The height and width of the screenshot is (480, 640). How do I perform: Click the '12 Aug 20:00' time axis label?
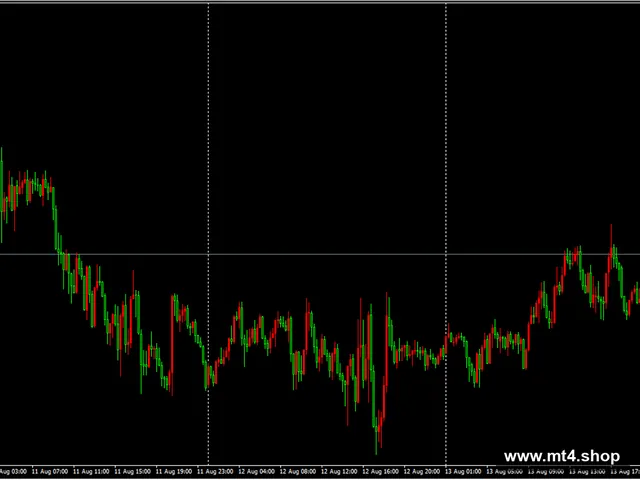click(x=422, y=472)
